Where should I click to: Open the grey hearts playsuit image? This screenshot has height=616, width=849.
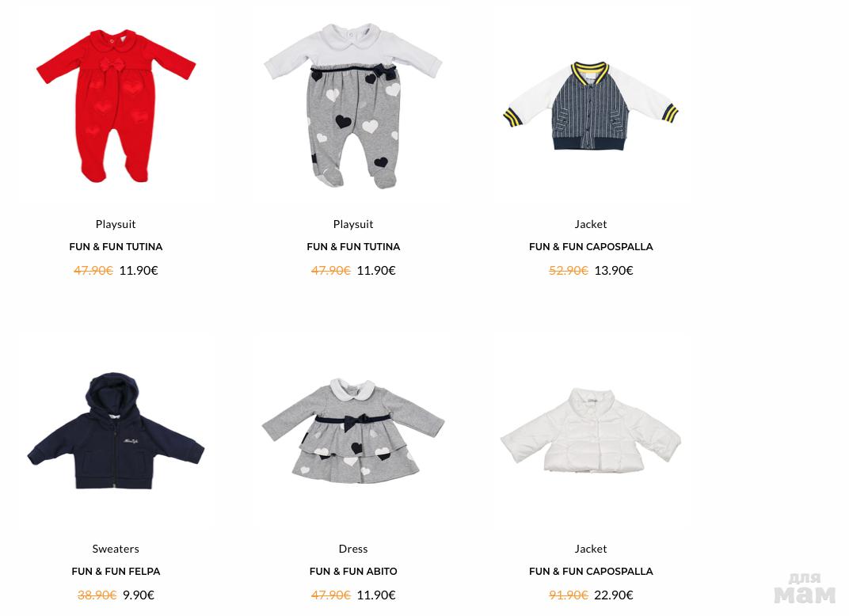click(x=353, y=105)
